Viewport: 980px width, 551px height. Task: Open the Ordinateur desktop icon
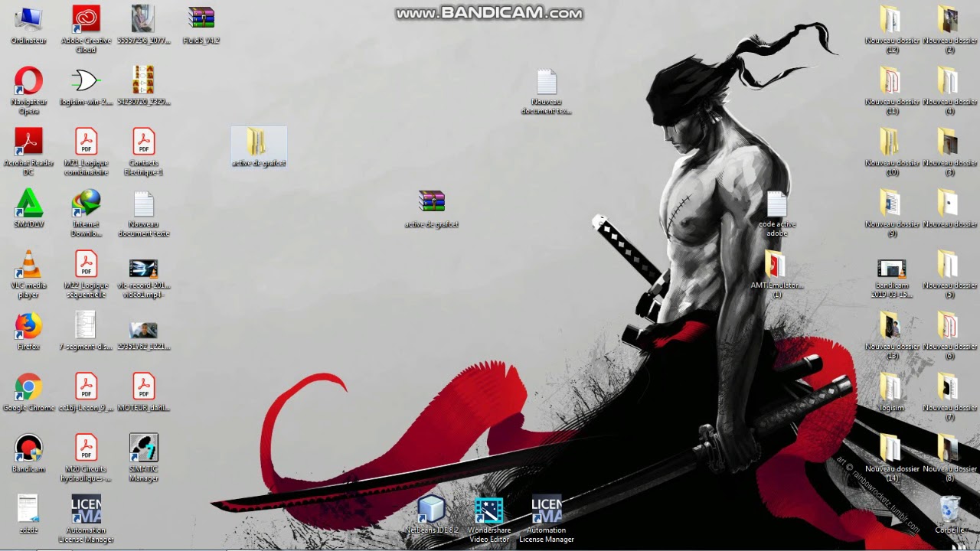(28, 24)
